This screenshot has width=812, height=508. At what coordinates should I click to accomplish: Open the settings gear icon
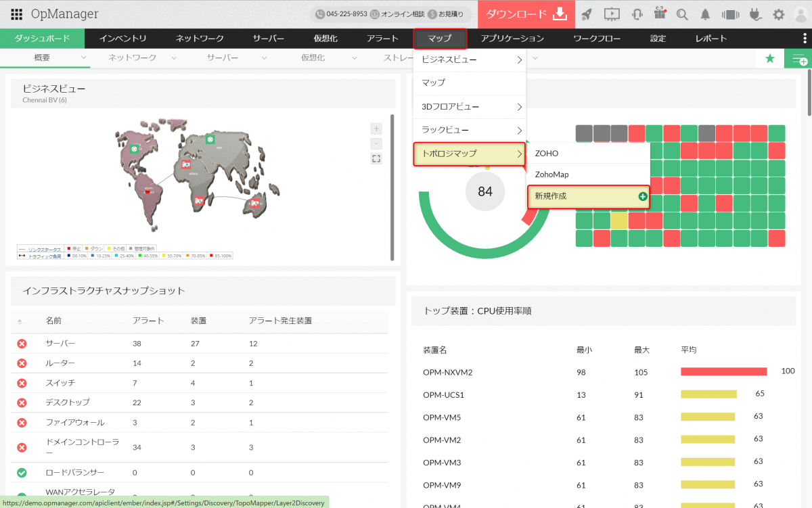pos(779,14)
